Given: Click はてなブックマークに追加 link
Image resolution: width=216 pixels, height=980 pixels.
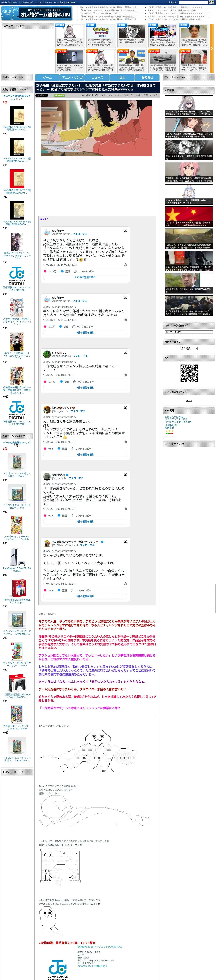Looking at the screenshot, I should click(178, 422).
